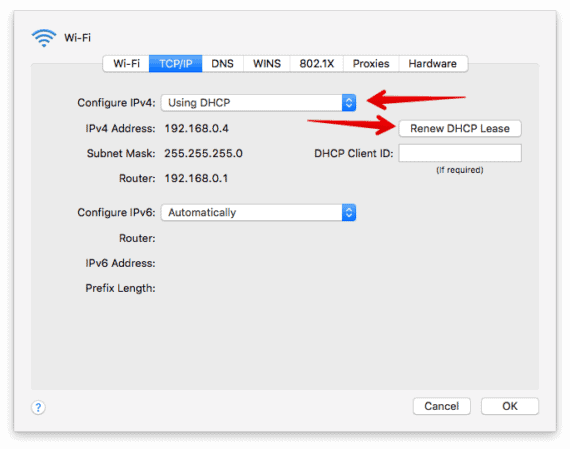The width and height of the screenshot is (570, 449).
Task: Click the Router address 192.168.0.1
Action: 196,179
